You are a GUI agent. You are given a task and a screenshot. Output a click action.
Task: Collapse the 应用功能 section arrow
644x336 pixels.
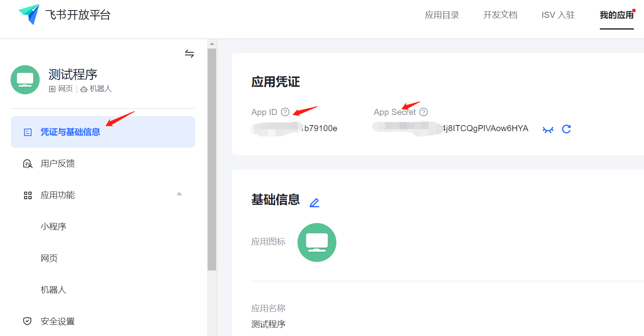(179, 194)
